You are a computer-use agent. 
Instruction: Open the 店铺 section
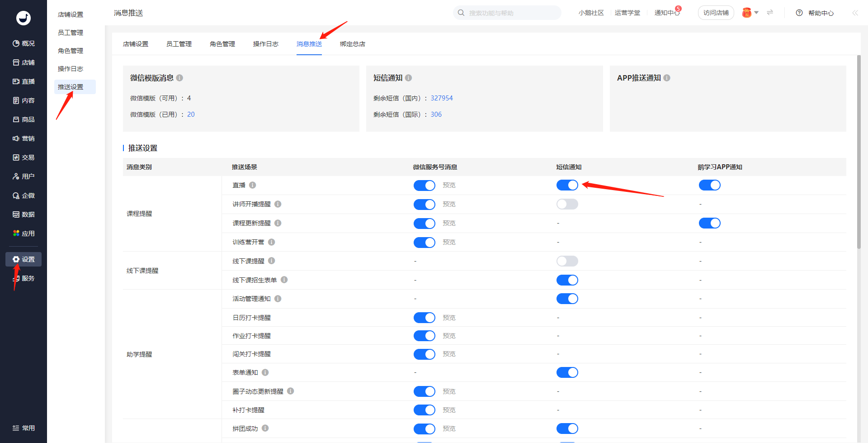click(x=24, y=62)
